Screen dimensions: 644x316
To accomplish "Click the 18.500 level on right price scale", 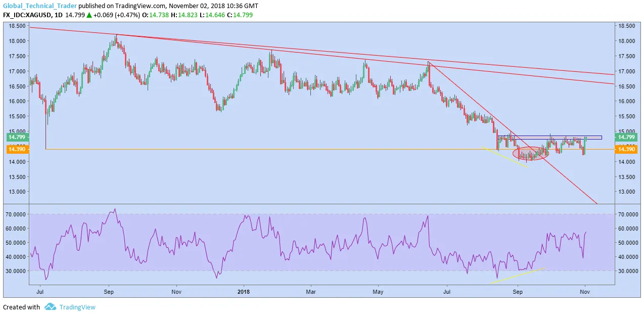I will click(x=626, y=26).
